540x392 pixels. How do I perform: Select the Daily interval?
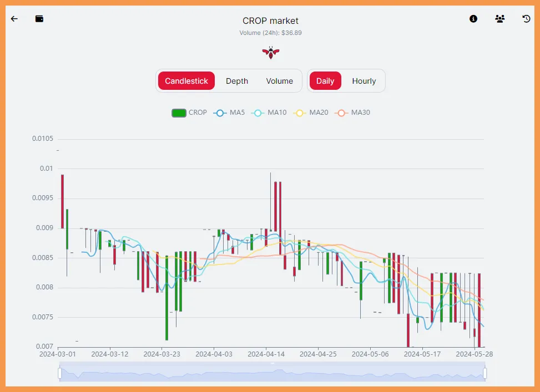click(325, 81)
